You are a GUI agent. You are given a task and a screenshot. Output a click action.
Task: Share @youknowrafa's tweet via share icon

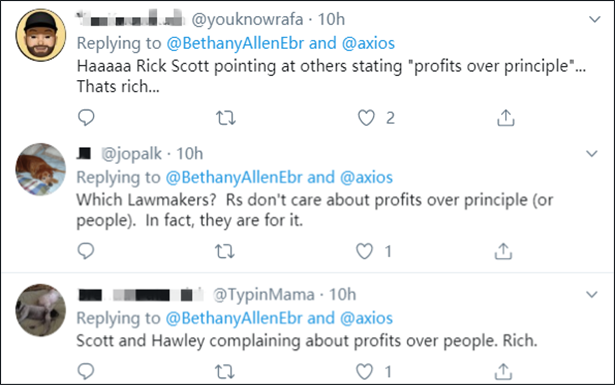click(x=506, y=117)
